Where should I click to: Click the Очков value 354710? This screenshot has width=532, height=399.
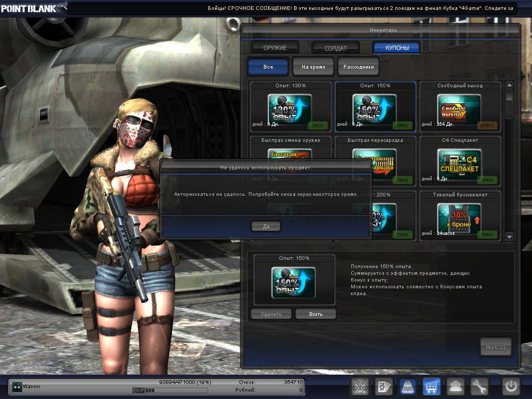point(293,382)
